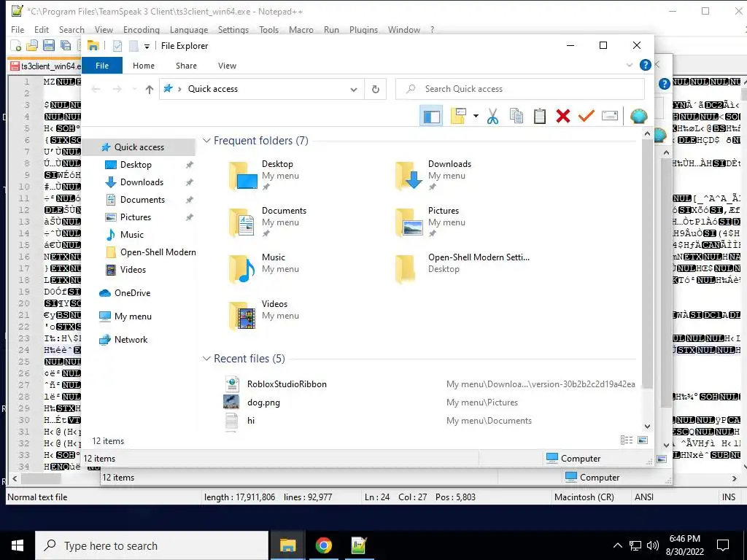This screenshot has height=560, width=747.
Task: Click the Search Quick access field
Action: 519,89
